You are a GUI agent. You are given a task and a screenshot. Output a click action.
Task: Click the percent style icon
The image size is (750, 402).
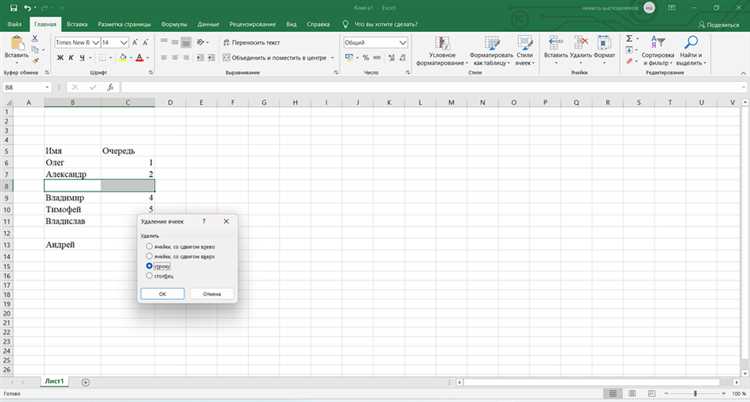pyautogui.click(x=366, y=57)
